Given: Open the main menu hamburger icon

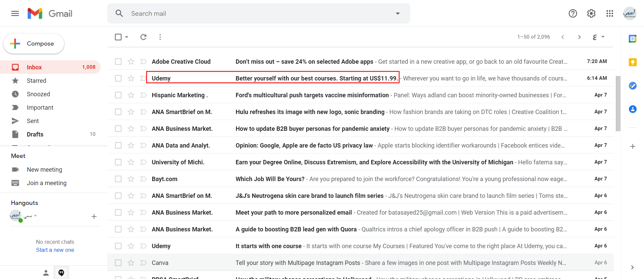Looking at the screenshot, I should (15, 13).
